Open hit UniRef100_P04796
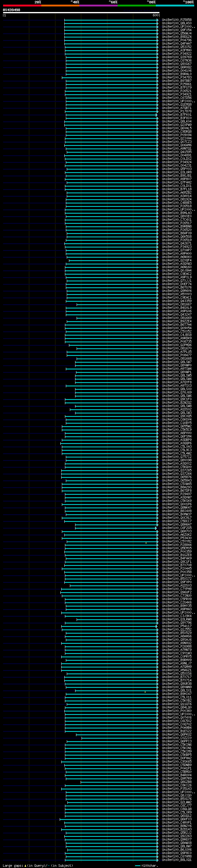This screenshot has width=197, height=868. [x=176, y=40]
